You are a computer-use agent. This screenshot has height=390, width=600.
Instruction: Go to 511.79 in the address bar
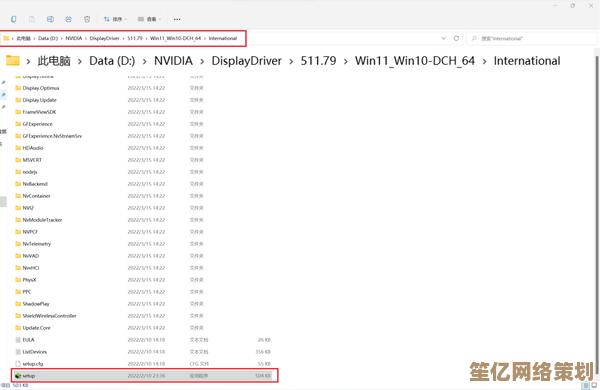pyautogui.click(x=135, y=38)
